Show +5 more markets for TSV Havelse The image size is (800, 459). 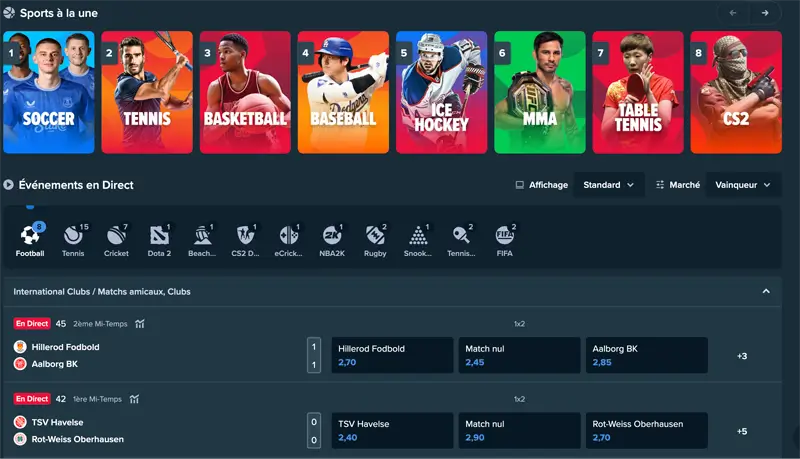pyautogui.click(x=742, y=431)
